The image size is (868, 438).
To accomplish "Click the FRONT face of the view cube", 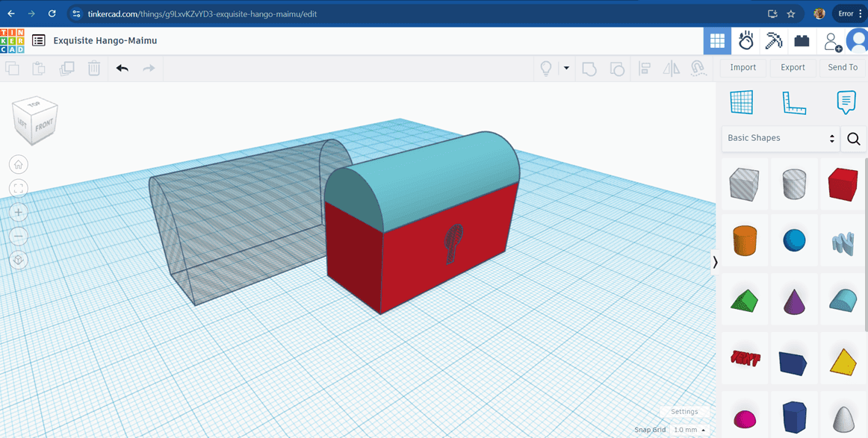I will [x=44, y=126].
